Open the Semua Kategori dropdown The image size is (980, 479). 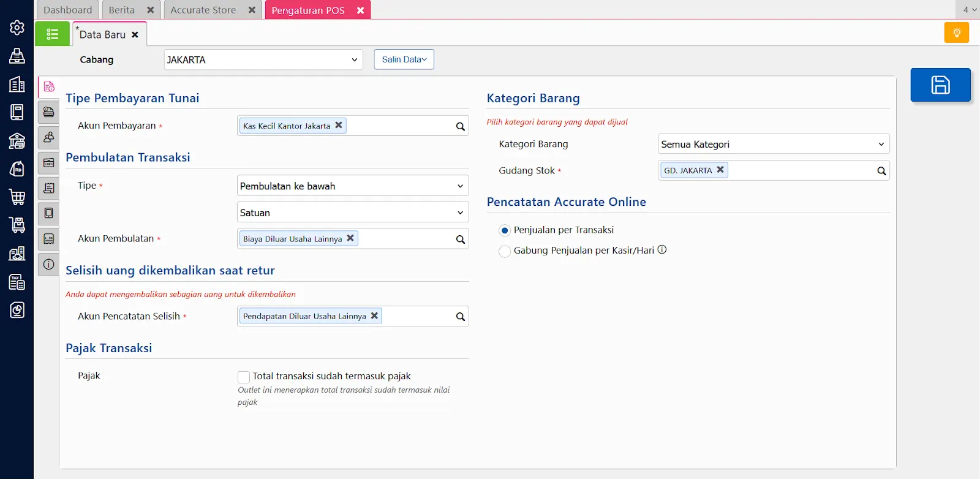pyautogui.click(x=774, y=144)
